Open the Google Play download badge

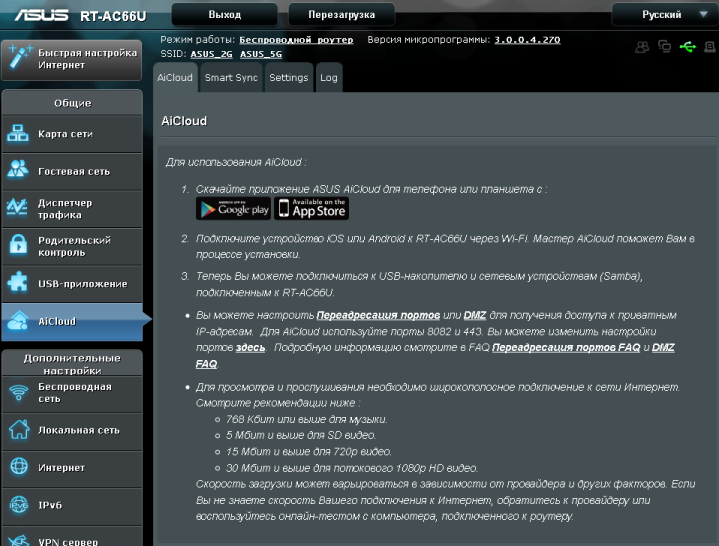233,209
